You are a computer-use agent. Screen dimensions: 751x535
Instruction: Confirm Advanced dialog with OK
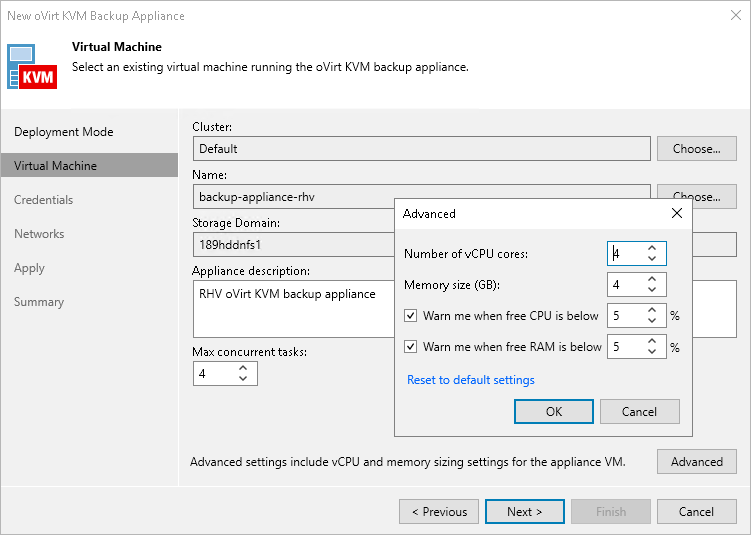click(554, 411)
